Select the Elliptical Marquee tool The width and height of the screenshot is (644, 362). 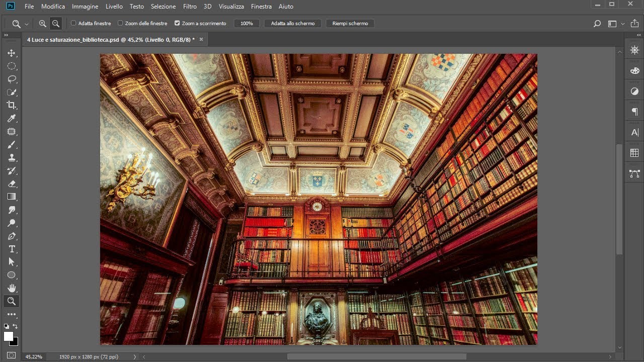click(x=11, y=66)
